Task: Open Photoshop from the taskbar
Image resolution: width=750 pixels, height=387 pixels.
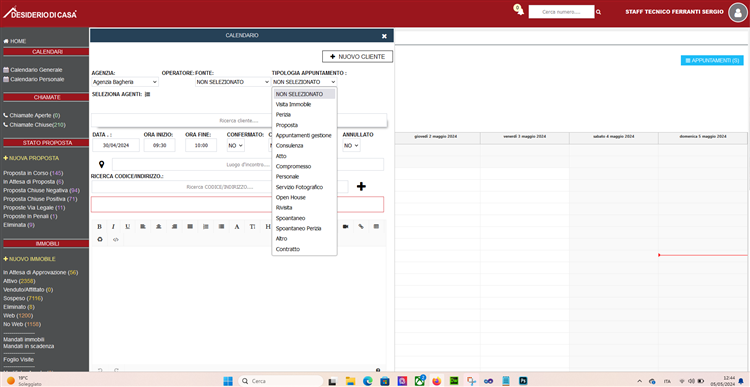Action: click(x=523, y=381)
